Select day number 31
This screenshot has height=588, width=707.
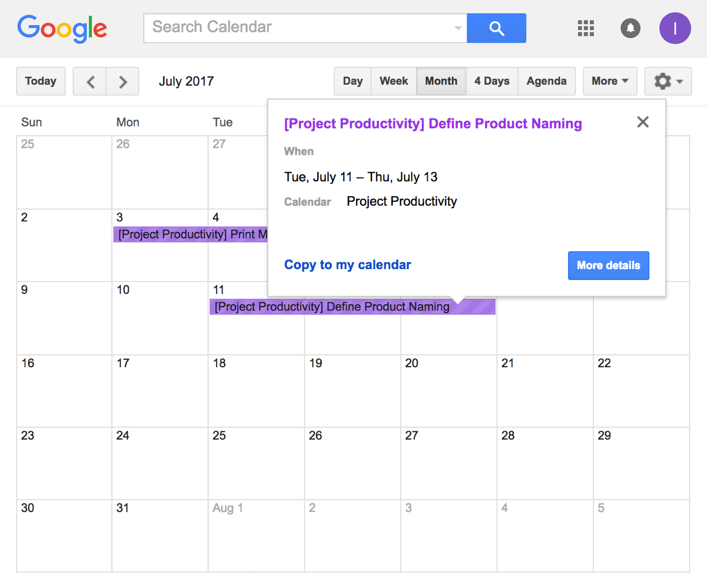(x=122, y=508)
